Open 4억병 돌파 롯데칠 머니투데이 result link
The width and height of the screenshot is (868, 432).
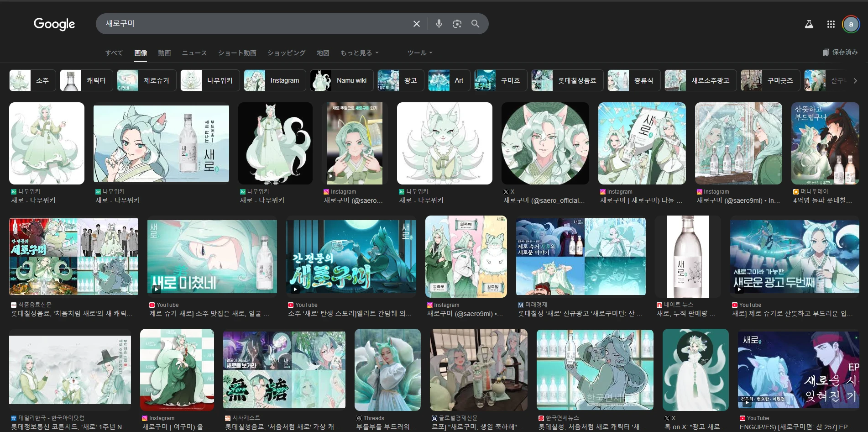pos(822,200)
